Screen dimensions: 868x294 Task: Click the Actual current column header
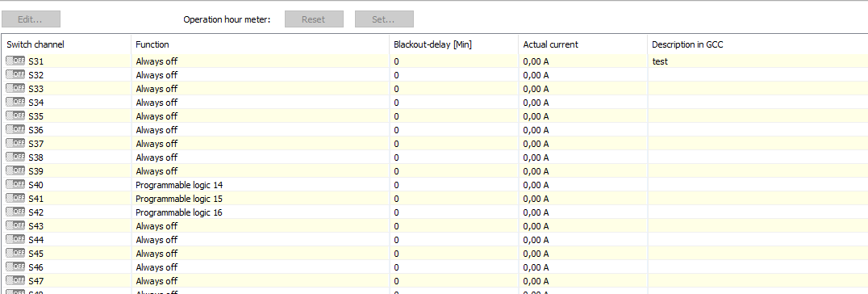pos(583,44)
